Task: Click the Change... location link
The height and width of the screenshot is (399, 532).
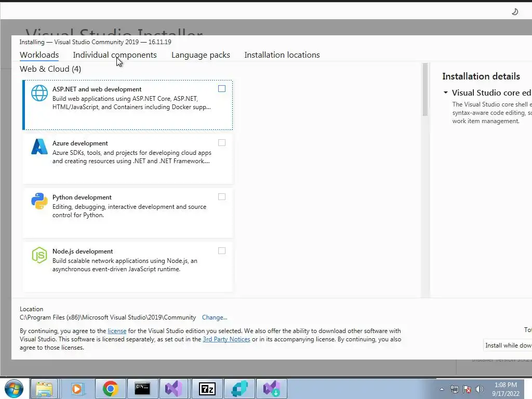Action: (215, 317)
